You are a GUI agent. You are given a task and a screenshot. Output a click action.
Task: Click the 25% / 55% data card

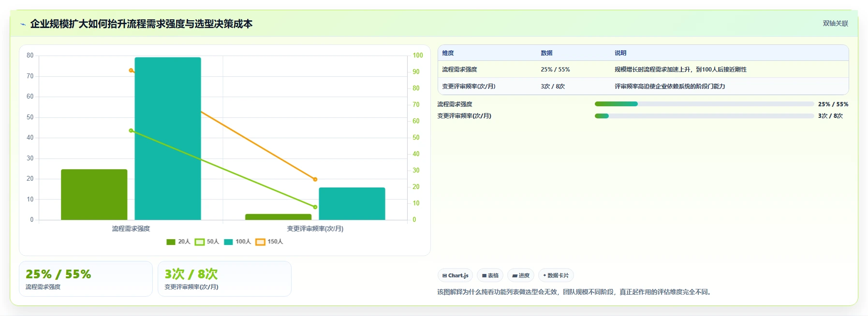86,279
